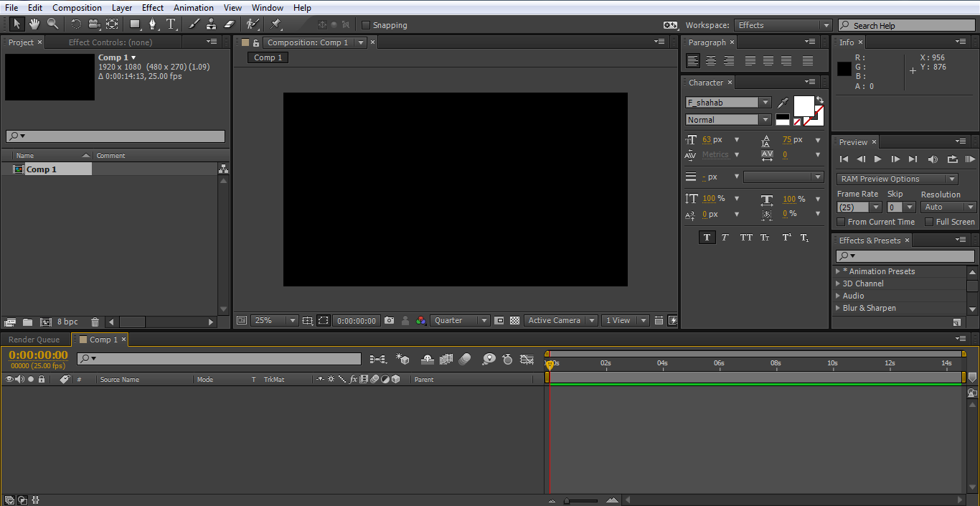This screenshot has height=506, width=980.
Task: Open the 25% magnification dropdown
Action: pos(274,321)
